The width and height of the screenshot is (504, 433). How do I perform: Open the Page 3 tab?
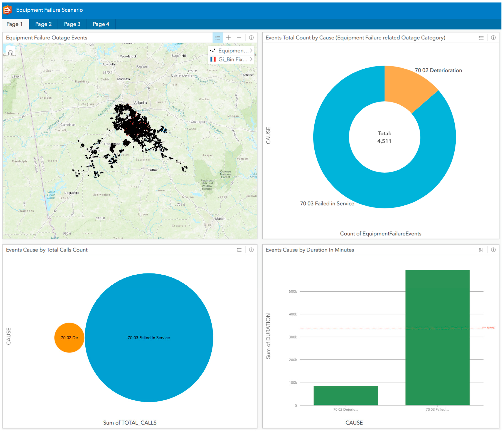[72, 24]
